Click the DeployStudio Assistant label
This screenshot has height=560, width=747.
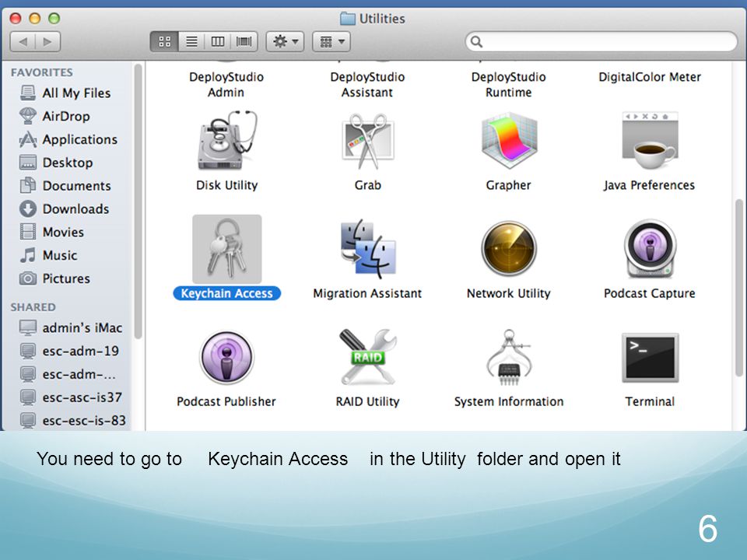[x=367, y=84]
